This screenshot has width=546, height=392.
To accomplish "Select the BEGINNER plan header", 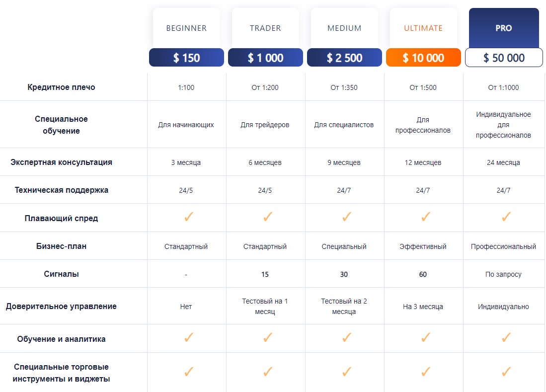I will pyautogui.click(x=186, y=28).
